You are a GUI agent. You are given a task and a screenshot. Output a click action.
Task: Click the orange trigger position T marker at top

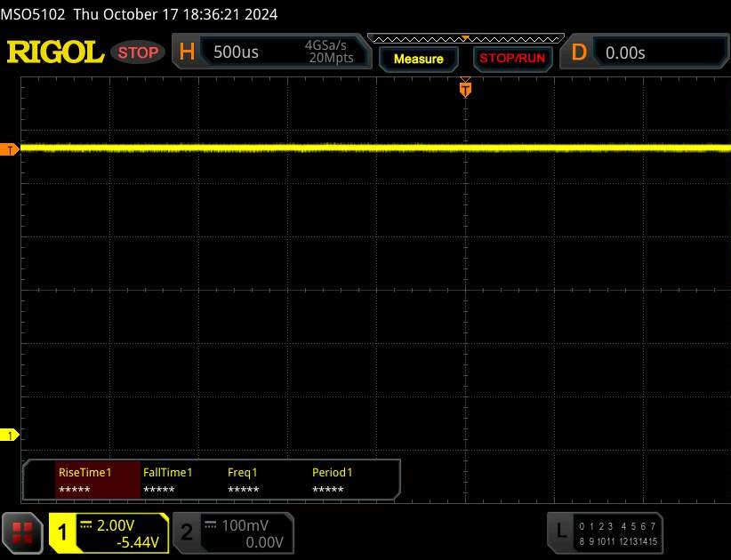click(x=465, y=89)
